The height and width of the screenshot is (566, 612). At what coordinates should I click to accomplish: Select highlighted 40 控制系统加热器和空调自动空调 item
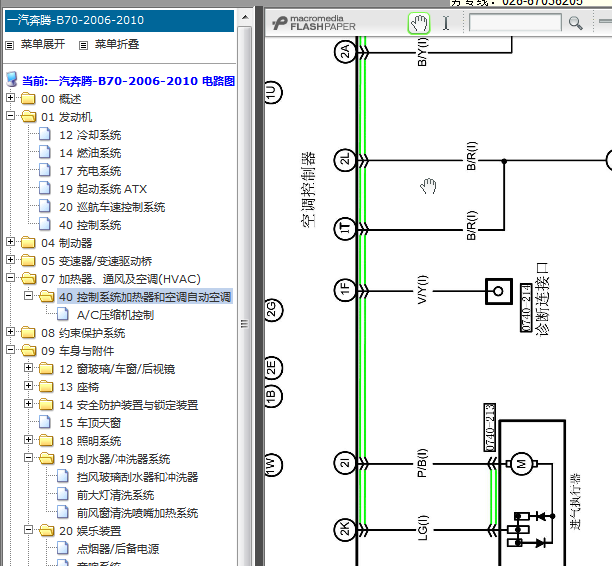(x=145, y=297)
